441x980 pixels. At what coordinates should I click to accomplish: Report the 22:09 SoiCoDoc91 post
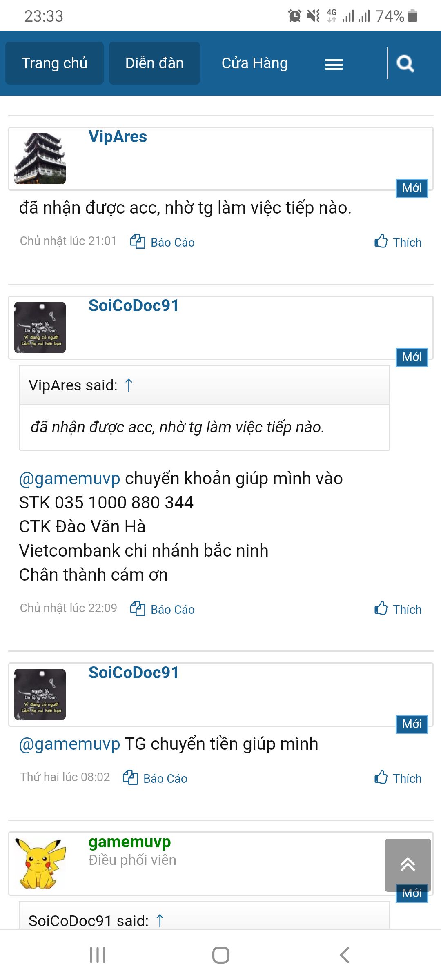click(x=163, y=609)
